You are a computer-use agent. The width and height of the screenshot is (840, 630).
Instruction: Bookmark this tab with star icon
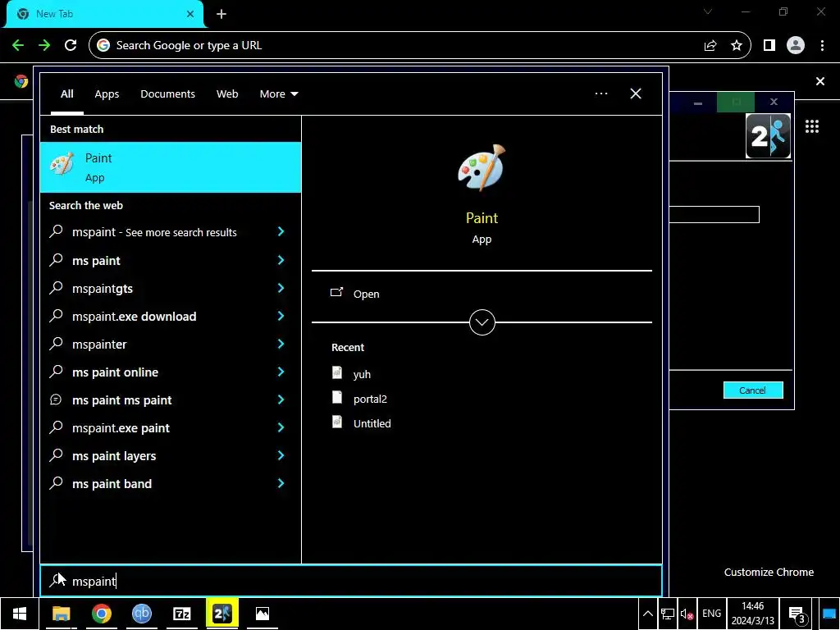pyautogui.click(x=737, y=46)
